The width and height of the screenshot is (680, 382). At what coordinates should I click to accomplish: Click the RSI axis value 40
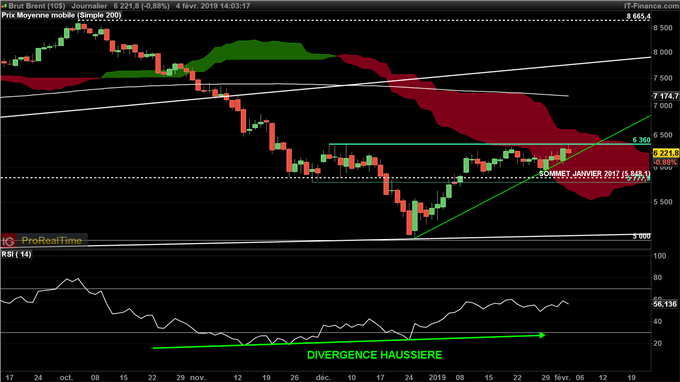tap(658, 322)
